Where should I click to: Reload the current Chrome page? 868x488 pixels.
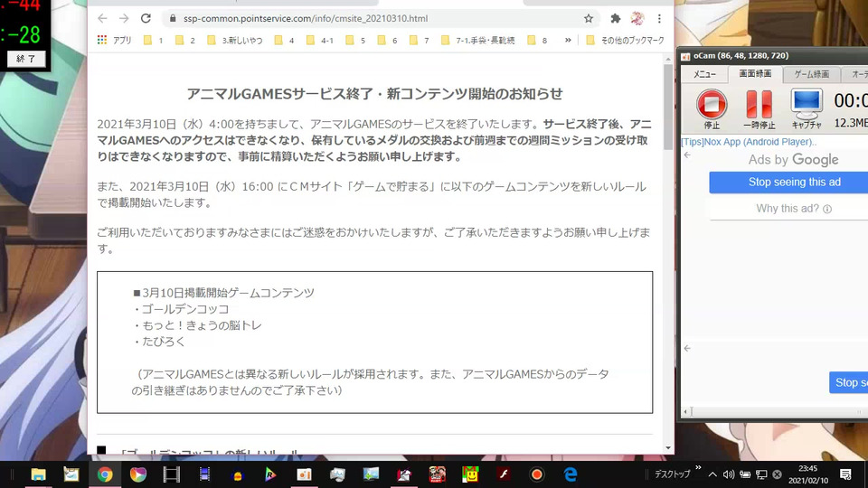pos(146,18)
